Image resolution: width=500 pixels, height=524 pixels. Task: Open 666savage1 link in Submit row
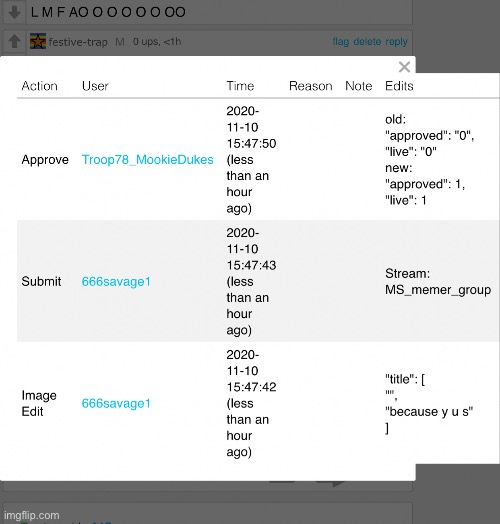tap(116, 281)
